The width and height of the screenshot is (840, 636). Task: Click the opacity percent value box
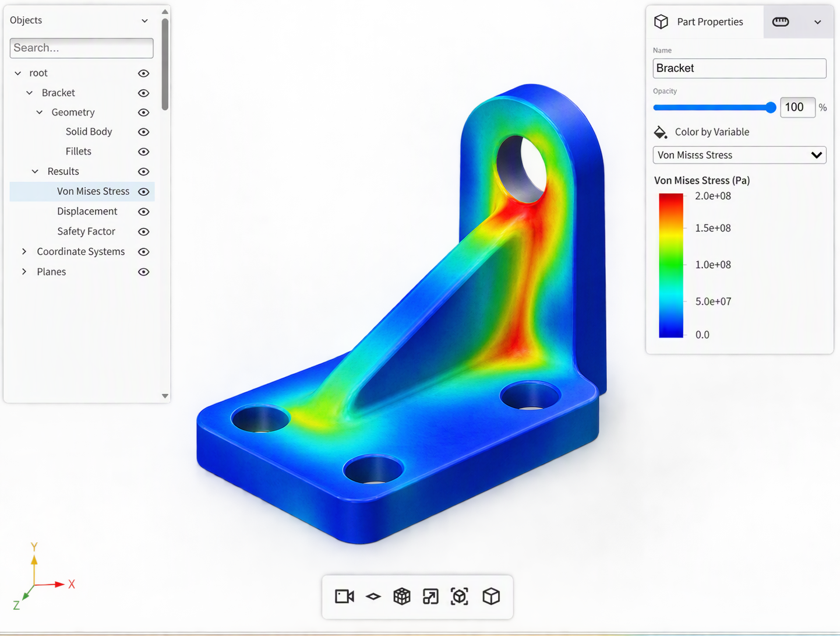point(797,107)
